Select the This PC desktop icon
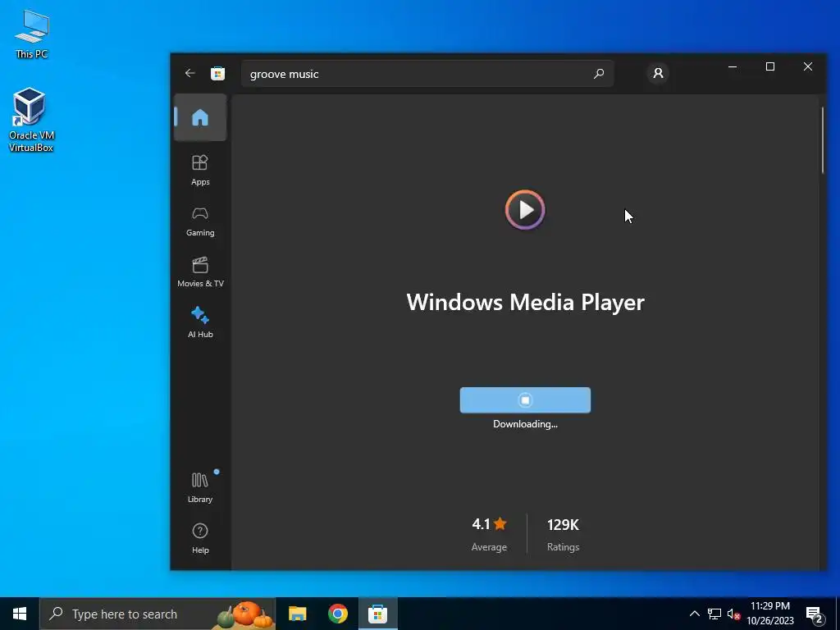 point(32,34)
